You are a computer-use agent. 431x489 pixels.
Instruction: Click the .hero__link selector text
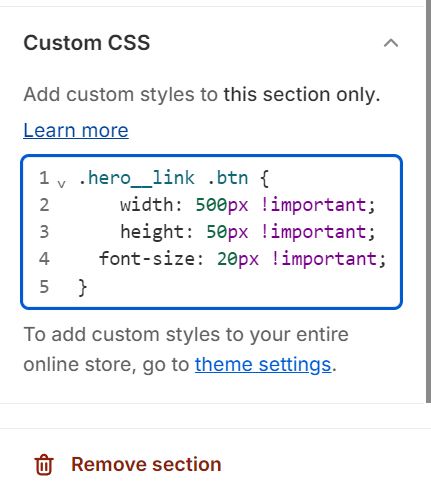(x=136, y=178)
